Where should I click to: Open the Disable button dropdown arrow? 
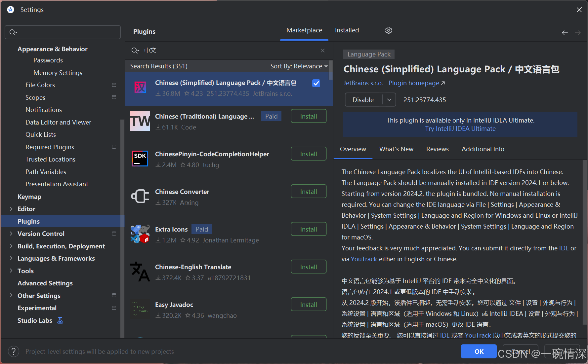(389, 100)
